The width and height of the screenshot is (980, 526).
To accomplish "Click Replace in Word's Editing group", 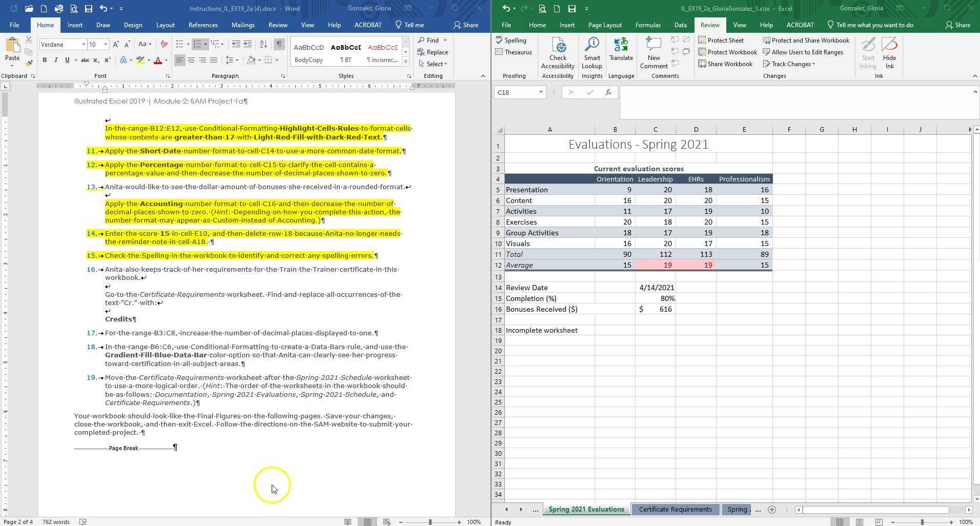I will [x=436, y=52].
